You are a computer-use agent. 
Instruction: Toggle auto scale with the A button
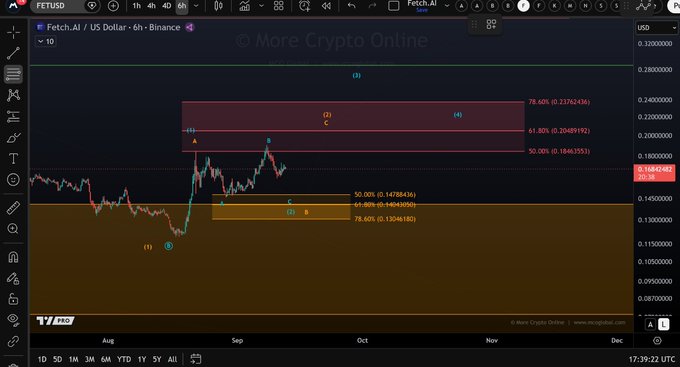click(650, 324)
